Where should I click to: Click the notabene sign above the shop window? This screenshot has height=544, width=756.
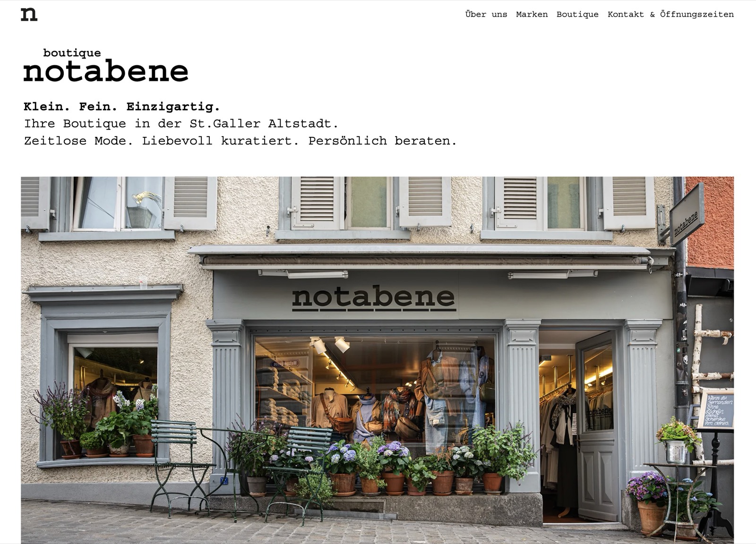click(x=373, y=298)
